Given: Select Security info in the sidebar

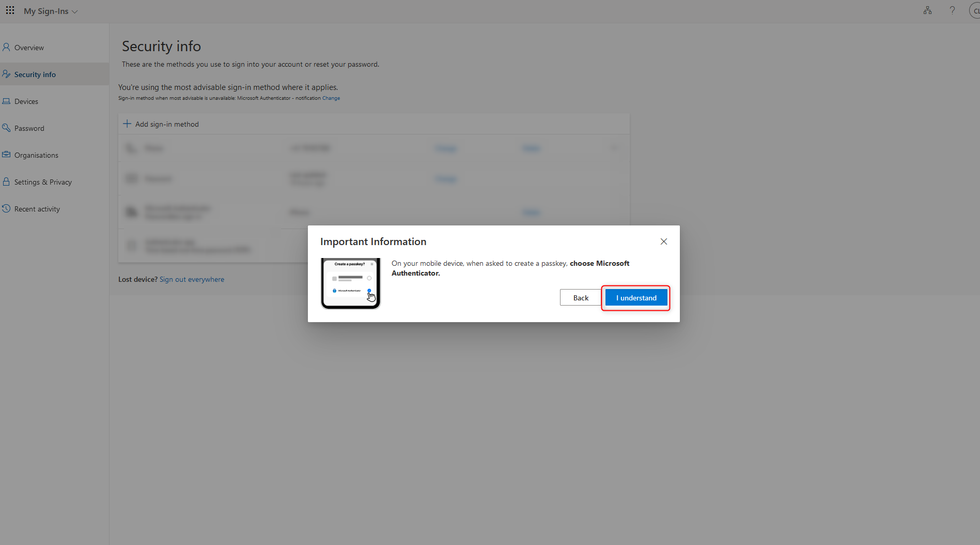Looking at the screenshot, I should pos(35,74).
